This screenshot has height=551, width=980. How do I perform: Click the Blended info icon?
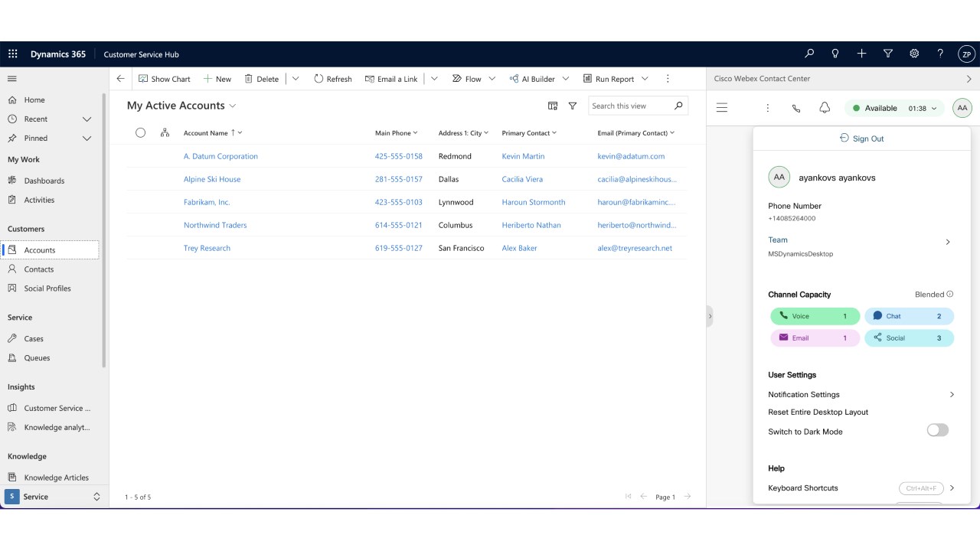(950, 294)
